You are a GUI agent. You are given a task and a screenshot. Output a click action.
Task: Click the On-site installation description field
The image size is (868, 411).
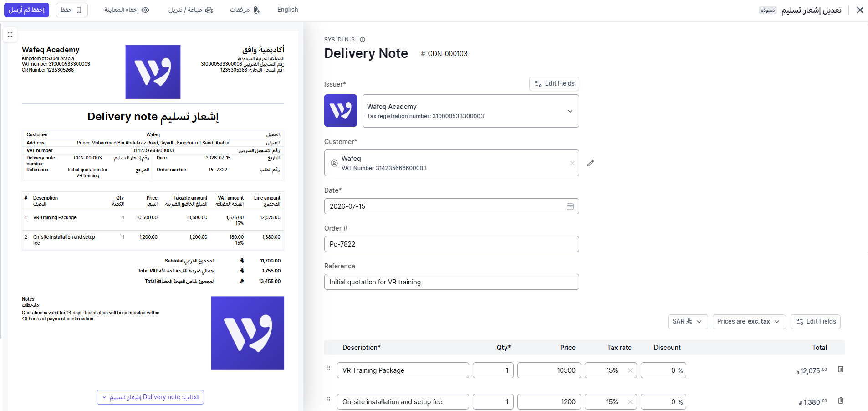[x=403, y=402]
